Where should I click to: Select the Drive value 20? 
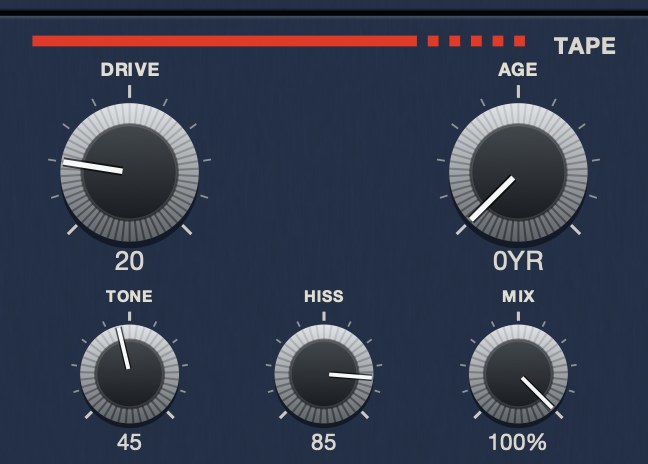tap(129, 262)
